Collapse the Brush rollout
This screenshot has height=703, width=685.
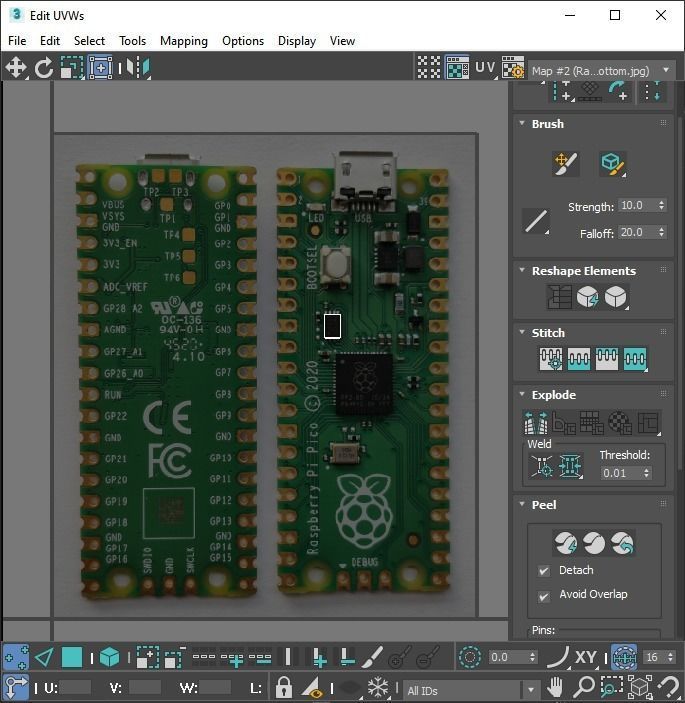coord(522,123)
